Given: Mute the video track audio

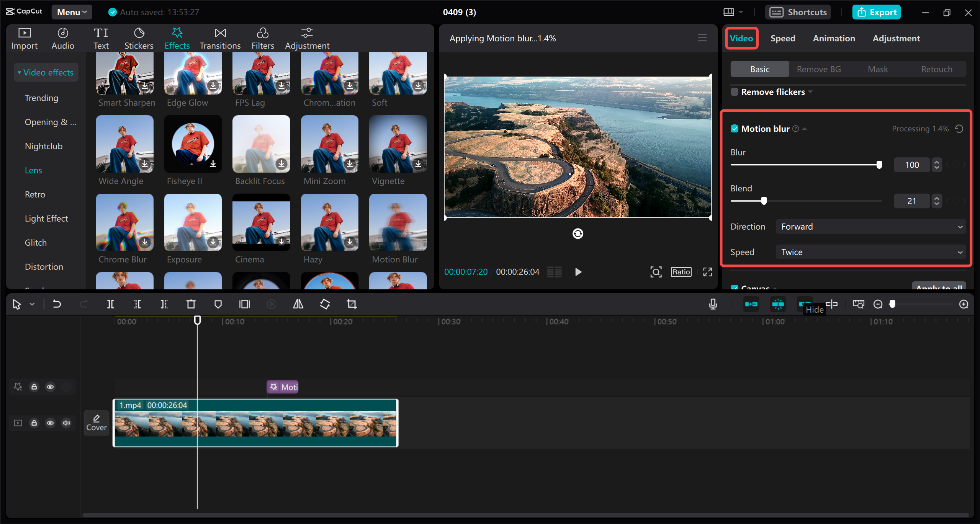Looking at the screenshot, I should pos(66,423).
